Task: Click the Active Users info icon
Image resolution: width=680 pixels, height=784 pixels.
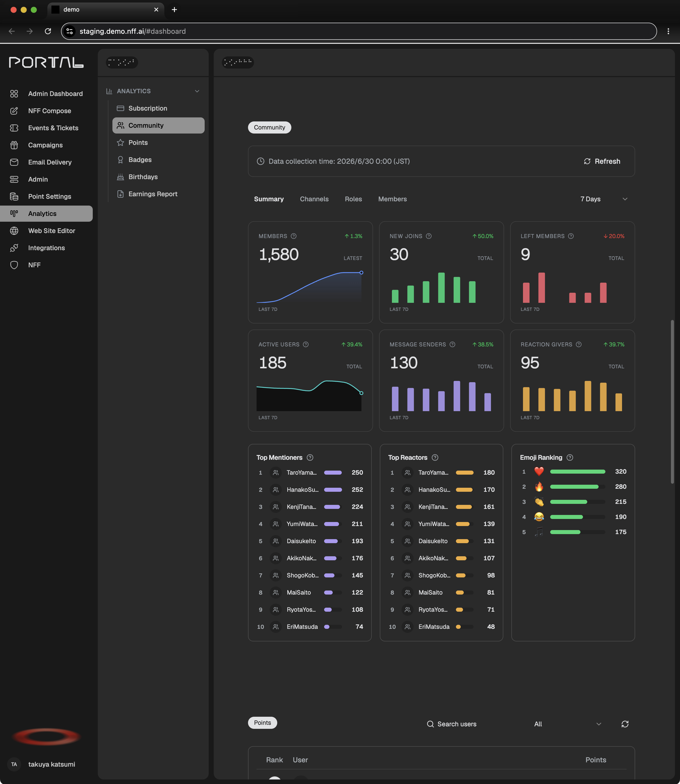Action: click(x=305, y=344)
